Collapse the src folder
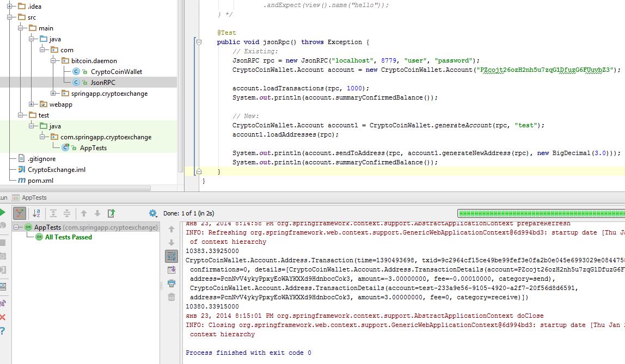This screenshot has width=625, height=364. [10, 17]
